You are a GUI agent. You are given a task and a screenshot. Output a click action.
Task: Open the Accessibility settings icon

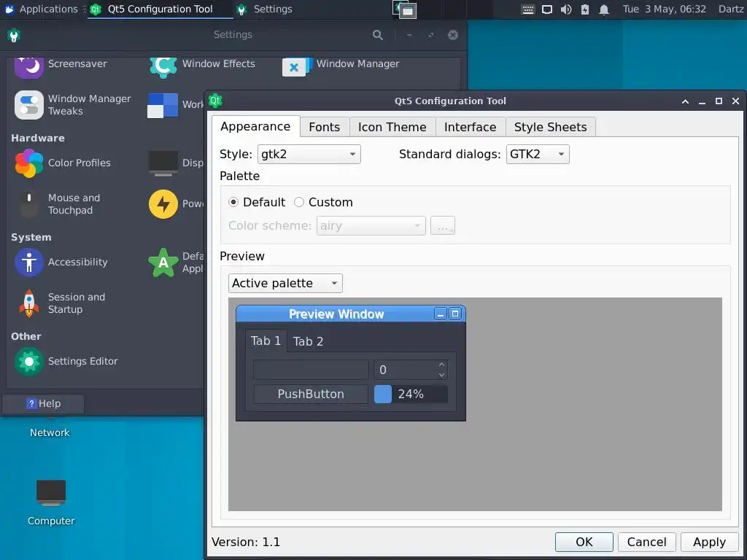28,262
